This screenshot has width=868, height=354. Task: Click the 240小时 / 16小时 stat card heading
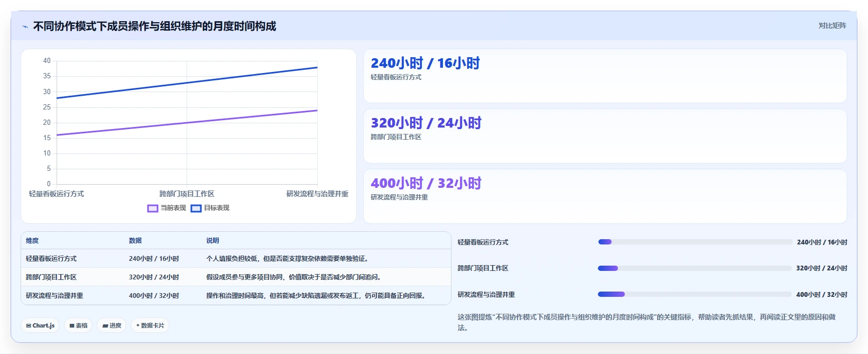pyautogui.click(x=426, y=63)
